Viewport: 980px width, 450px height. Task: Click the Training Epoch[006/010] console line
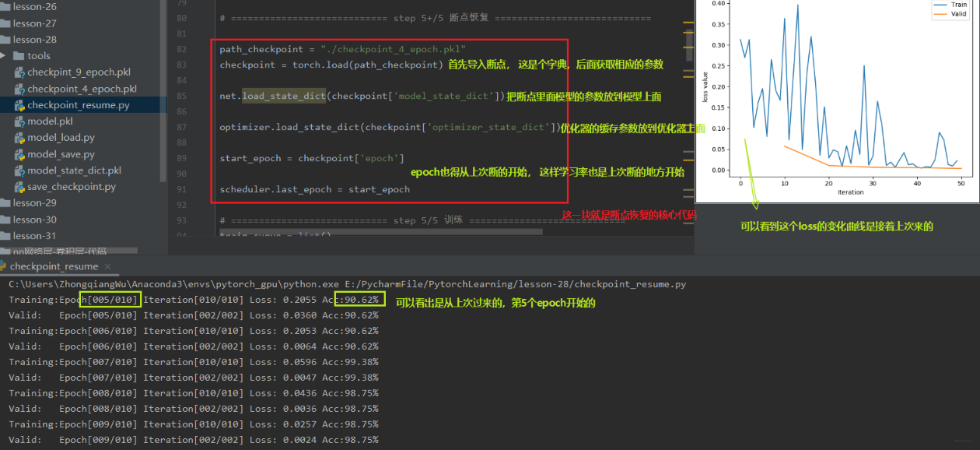pyautogui.click(x=194, y=331)
